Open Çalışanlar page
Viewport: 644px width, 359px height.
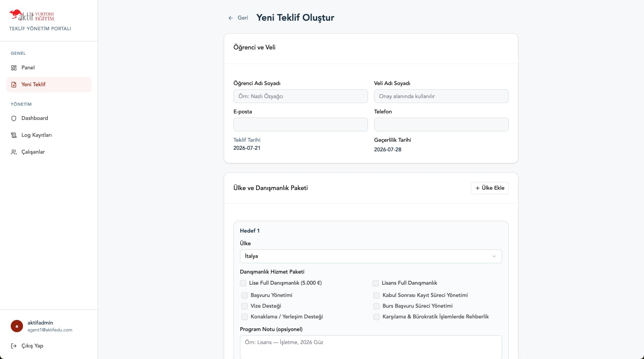click(49, 152)
